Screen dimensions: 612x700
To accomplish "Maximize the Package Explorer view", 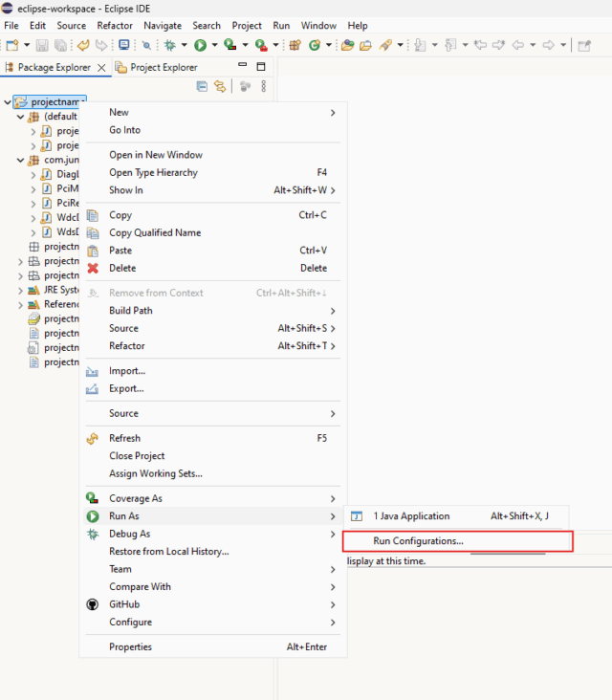I will 261,67.
